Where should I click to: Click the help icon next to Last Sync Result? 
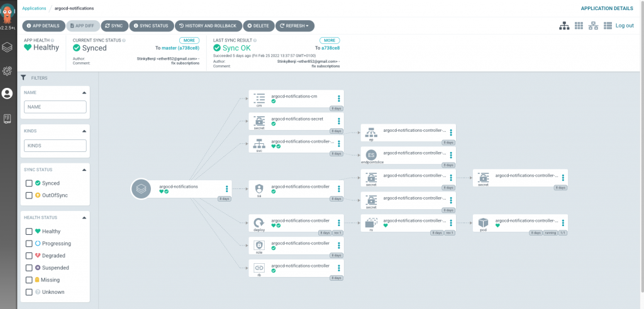[x=255, y=40]
